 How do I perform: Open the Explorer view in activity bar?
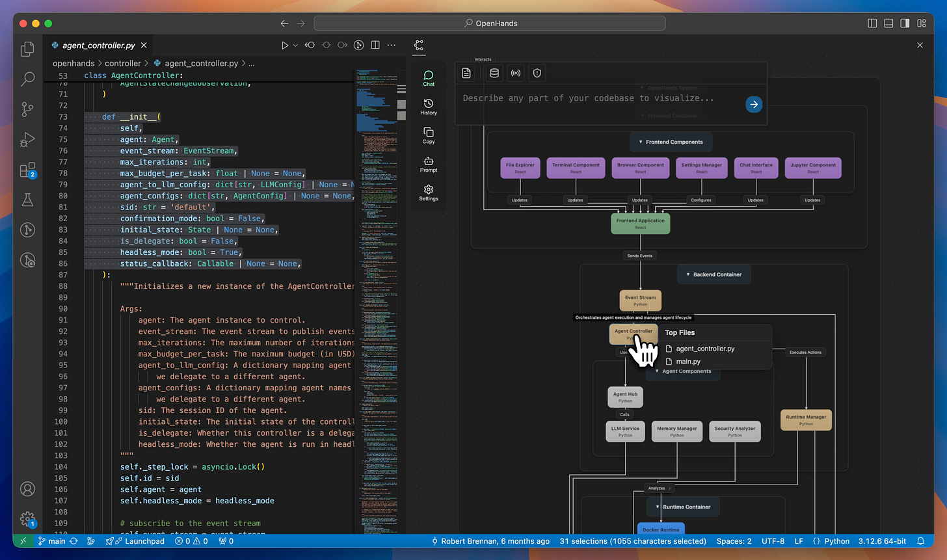27,49
